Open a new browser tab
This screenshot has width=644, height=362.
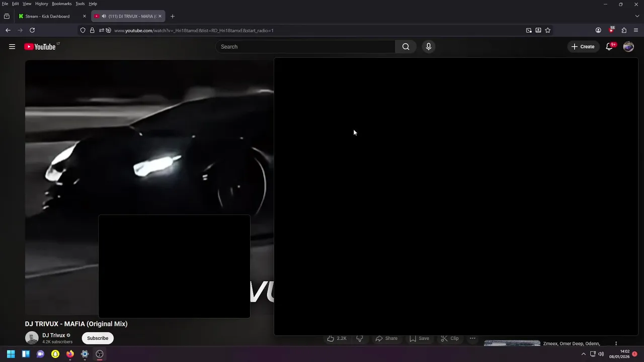coord(173,16)
